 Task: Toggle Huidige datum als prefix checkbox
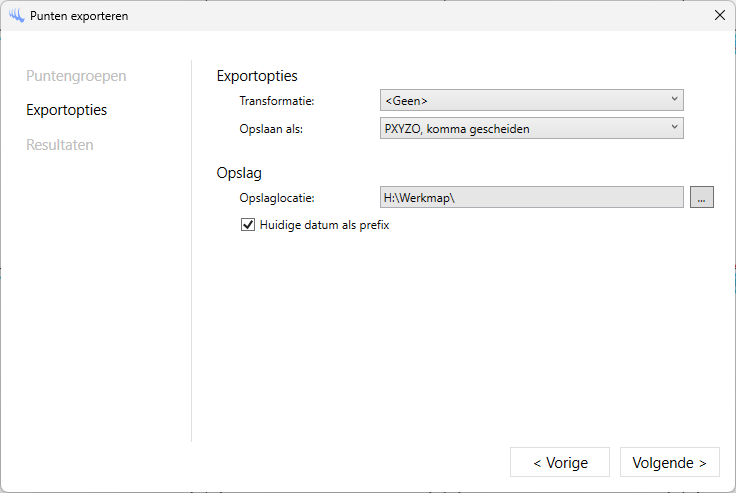tap(248, 226)
